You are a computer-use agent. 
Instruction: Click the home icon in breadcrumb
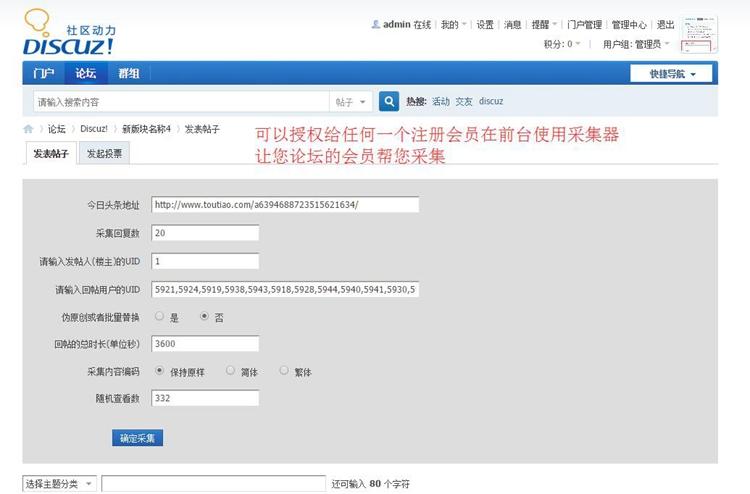coord(29,129)
